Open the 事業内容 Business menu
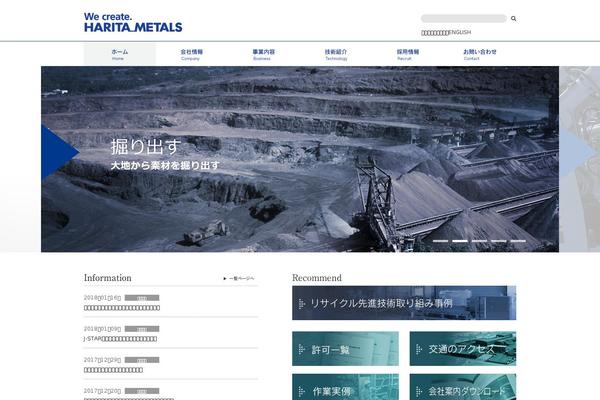The height and width of the screenshot is (400, 600). (x=263, y=54)
